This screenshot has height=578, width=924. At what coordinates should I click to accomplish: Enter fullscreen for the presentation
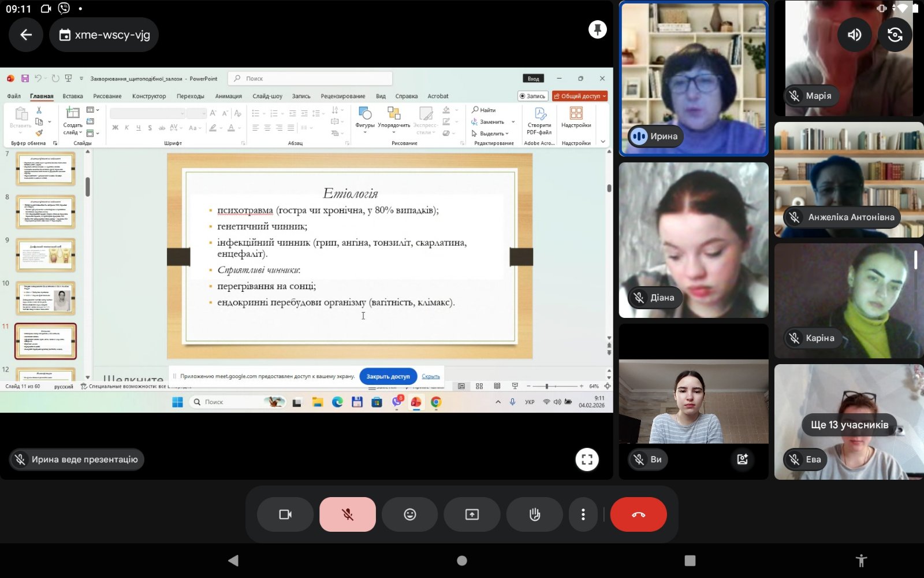[x=587, y=460]
